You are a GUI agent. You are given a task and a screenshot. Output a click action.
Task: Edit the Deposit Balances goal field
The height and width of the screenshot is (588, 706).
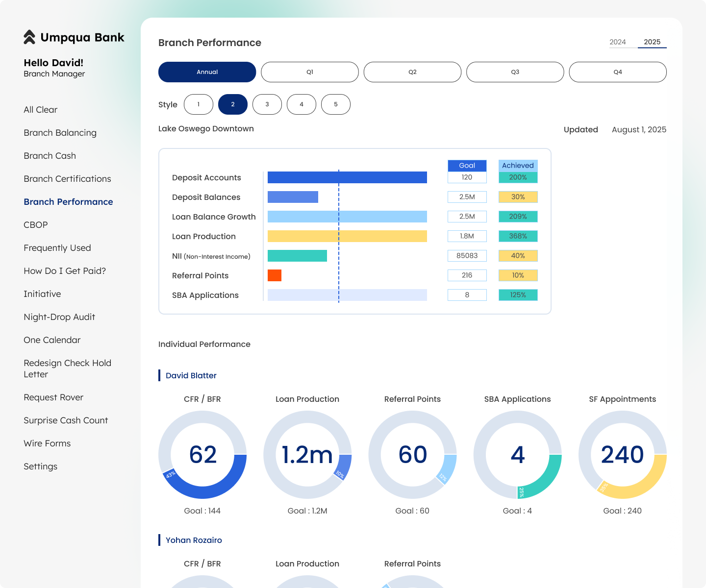(467, 197)
